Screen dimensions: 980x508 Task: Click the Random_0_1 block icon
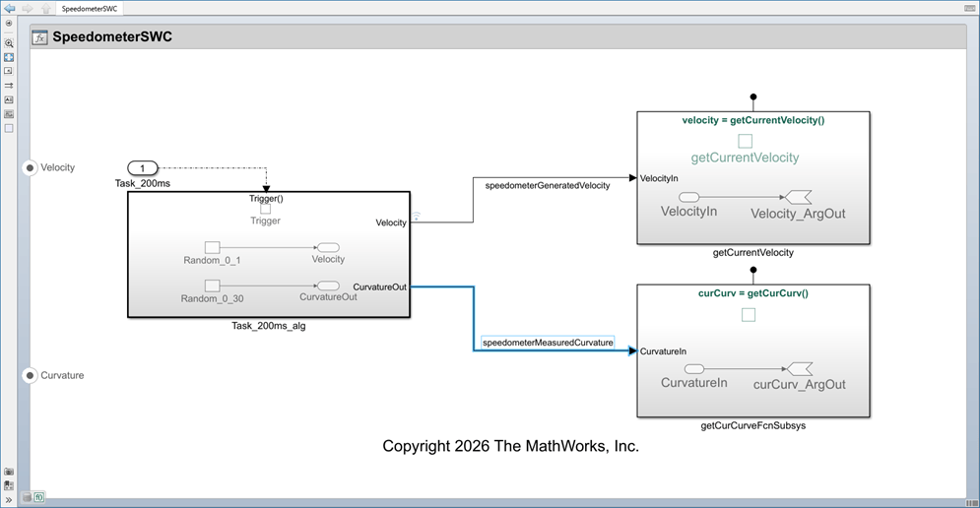[213, 247]
